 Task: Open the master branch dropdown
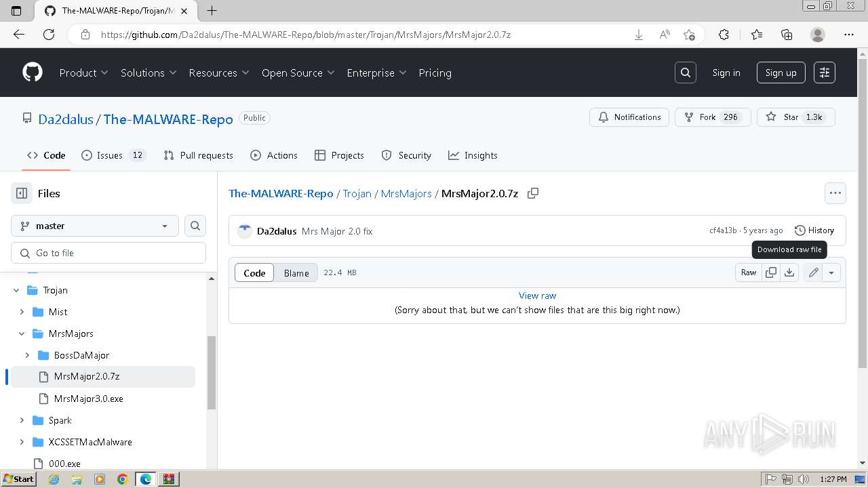pyautogui.click(x=95, y=226)
